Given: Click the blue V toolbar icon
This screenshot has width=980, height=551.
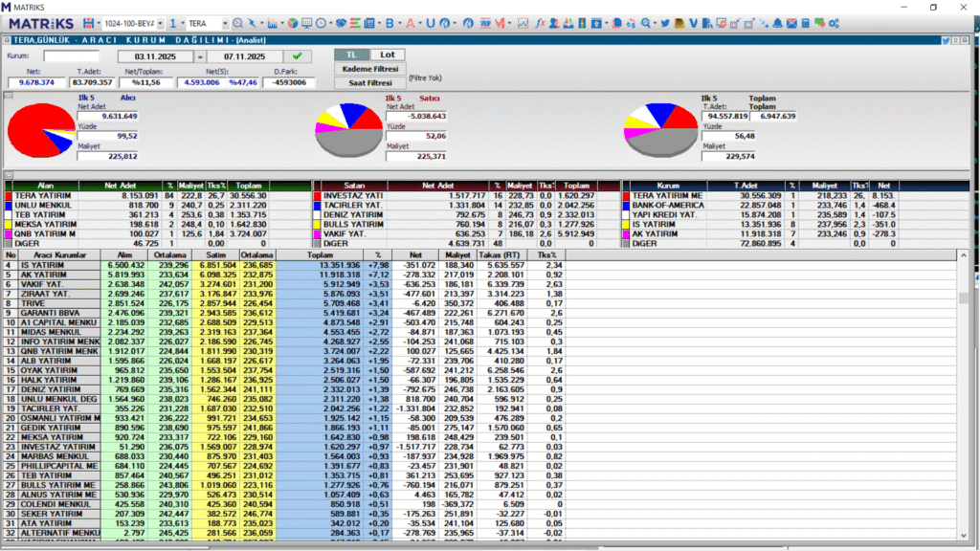Looking at the screenshot, I should (x=693, y=23).
